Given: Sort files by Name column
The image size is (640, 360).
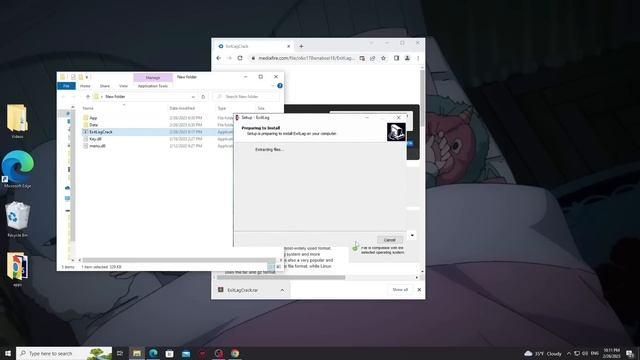Looking at the screenshot, I should click(88, 108).
